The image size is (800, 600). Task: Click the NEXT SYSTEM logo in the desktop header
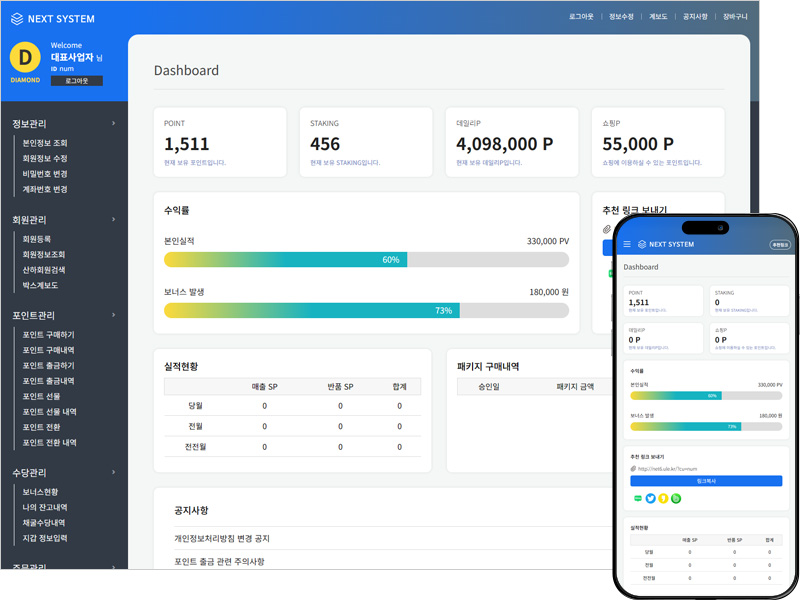(x=53, y=18)
